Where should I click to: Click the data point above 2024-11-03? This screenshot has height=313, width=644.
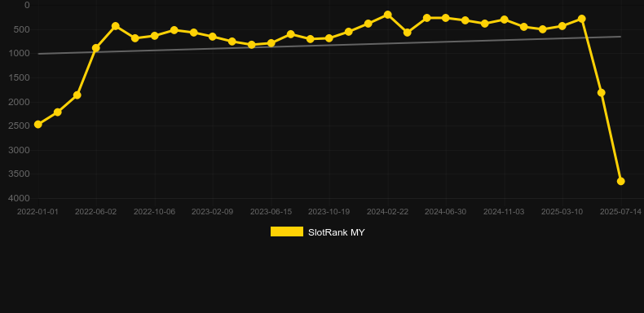pyautogui.click(x=504, y=20)
